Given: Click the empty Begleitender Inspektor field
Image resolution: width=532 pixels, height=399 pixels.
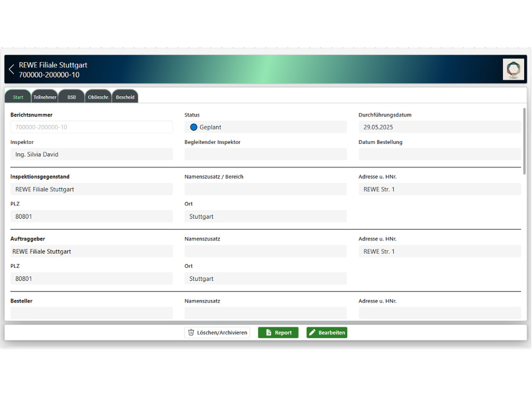Looking at the screenshot, I should pos(265,154).
